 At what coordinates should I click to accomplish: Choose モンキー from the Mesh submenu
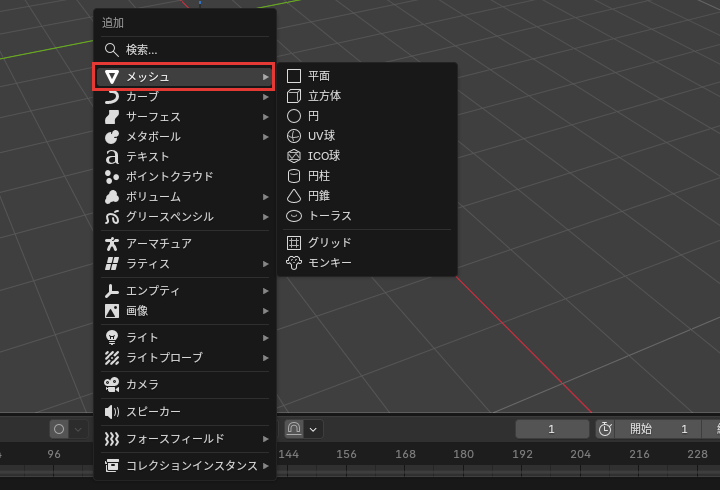367,263
